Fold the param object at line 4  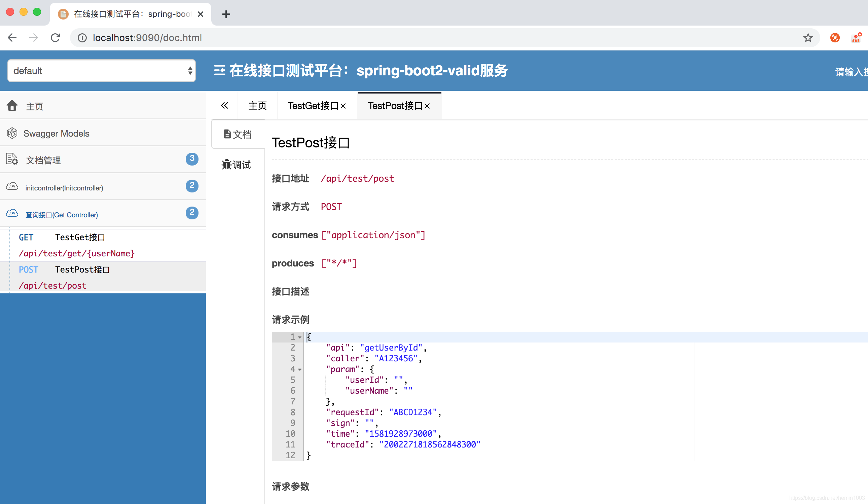[x=300, y=369]
